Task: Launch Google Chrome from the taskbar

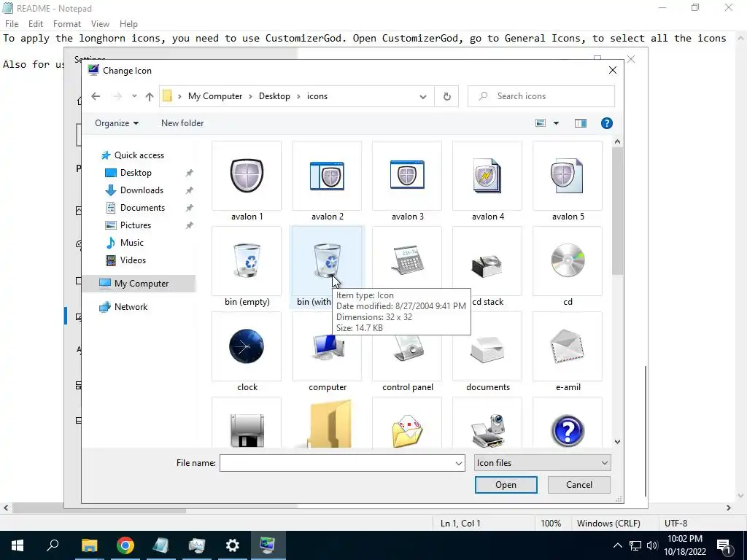Action: pos(125,545)
